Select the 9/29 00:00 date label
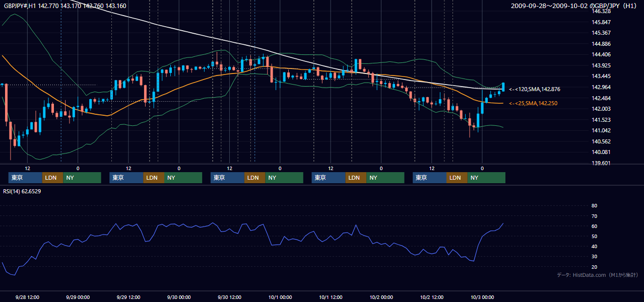 click(78, 297)
